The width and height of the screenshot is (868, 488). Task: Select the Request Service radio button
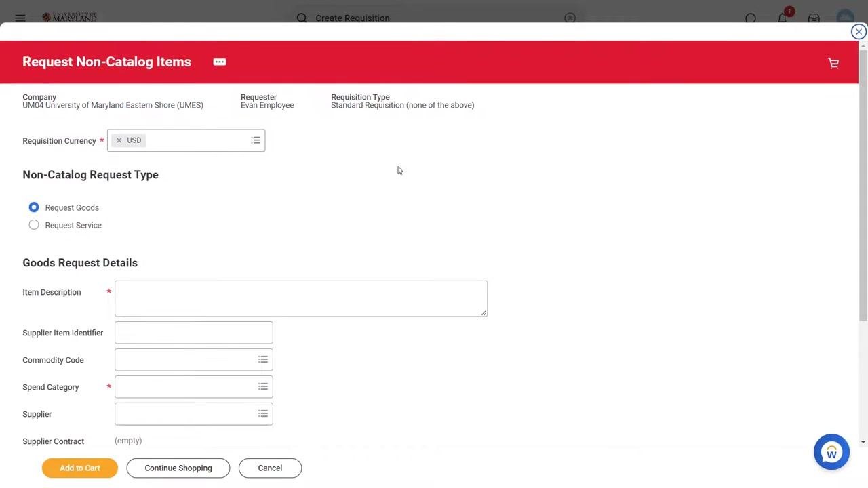point(34,225)
